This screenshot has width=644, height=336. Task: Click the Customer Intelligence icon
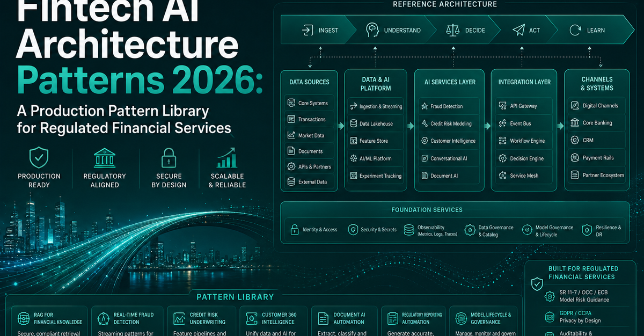[423, 141]
